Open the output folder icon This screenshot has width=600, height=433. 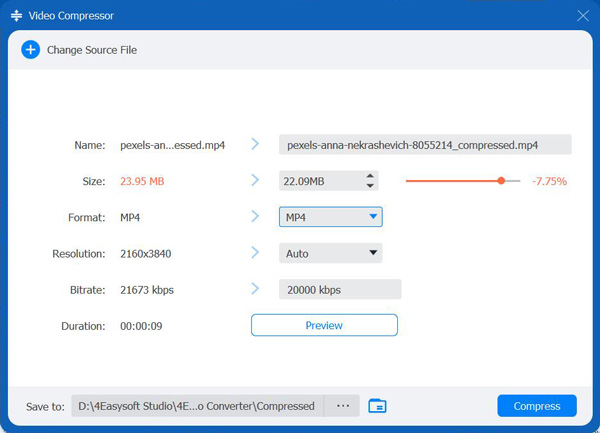click(377, 406)
